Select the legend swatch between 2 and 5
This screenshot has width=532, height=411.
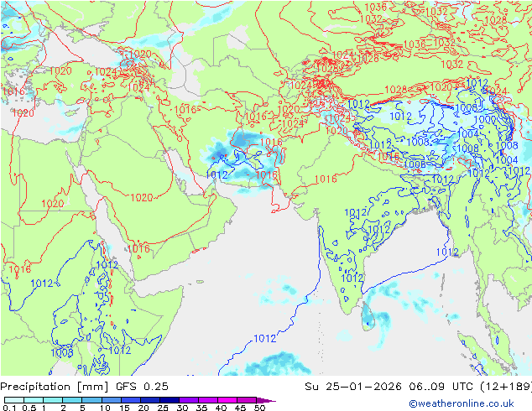pyautogui.click(x=72, y=400)
